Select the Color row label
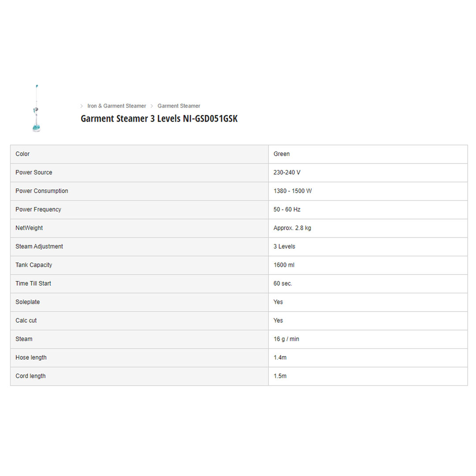The height and width of the screenshot is (476, 476). (x=23, y=154)
